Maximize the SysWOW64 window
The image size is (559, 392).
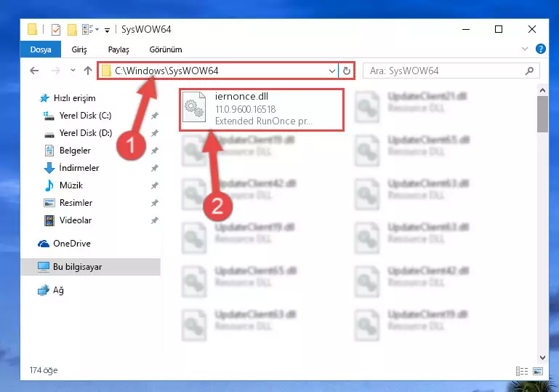pyautogui.click(x=499, y=29)
